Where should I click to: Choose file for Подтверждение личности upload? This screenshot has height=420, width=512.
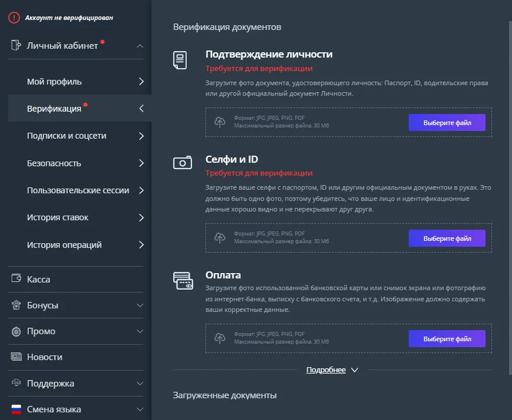447,122
